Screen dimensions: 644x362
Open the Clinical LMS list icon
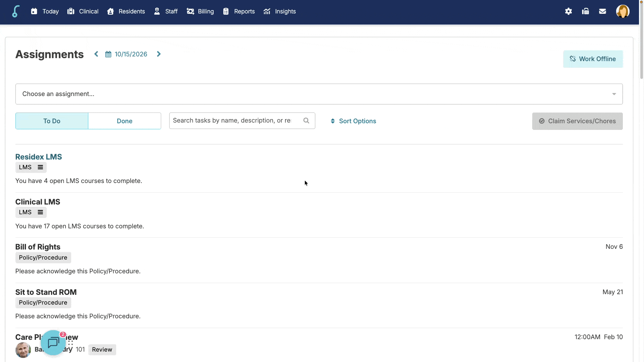point(40,212)
